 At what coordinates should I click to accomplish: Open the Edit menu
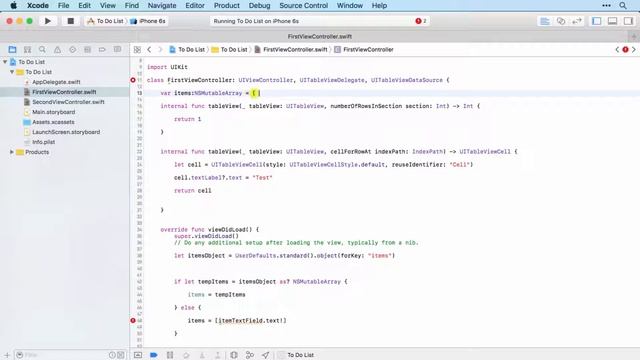[x=84, y=5]
